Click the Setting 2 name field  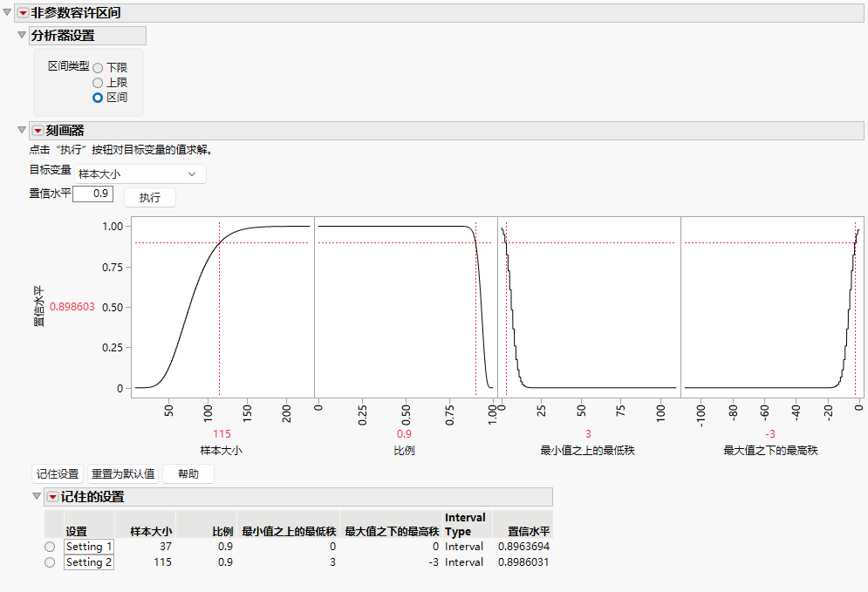(89, 562)
